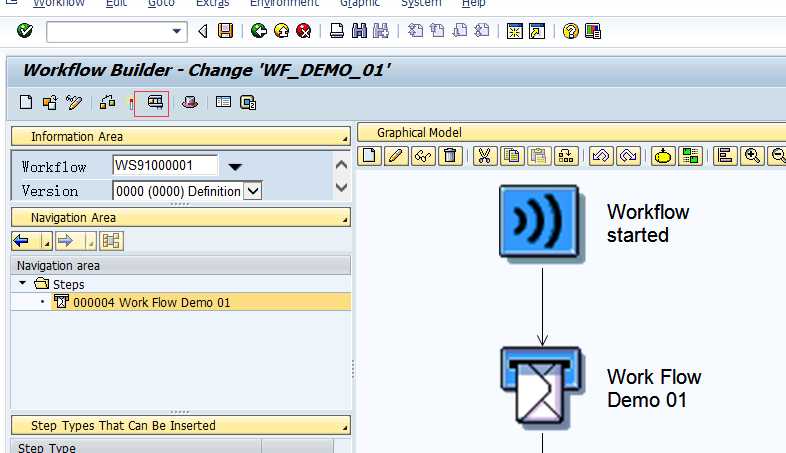Screen dimensions: 786x453
Task: Open Customize Local Layout monitor icon
Action: pyautogui.click(x=593, y=31)
